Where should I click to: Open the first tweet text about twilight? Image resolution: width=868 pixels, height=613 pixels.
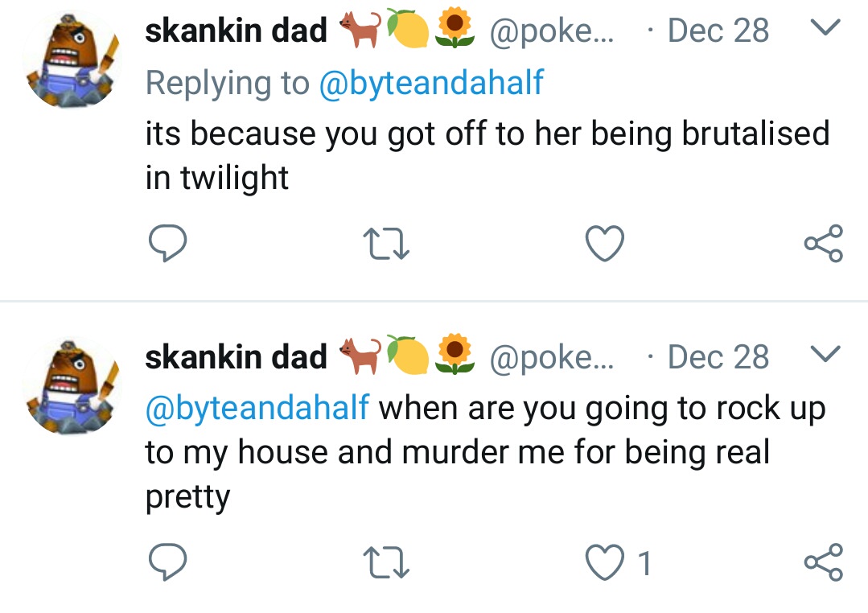click(487, 155)
